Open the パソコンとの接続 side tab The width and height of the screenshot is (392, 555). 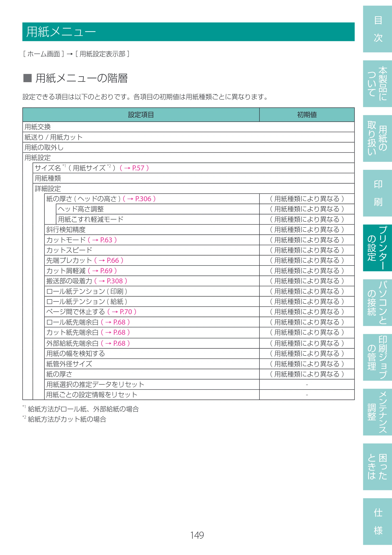(x=377, y=302)
